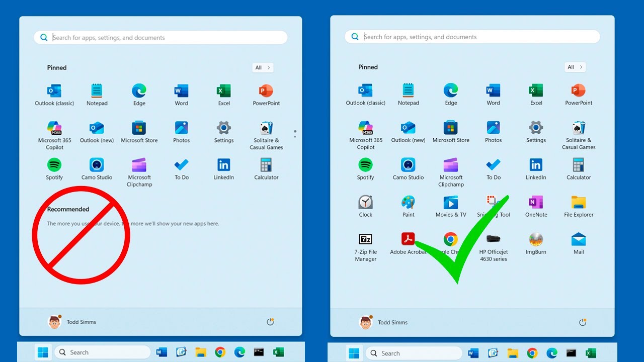Open Outlook (new) in the left Start menu
The height and width of the screenshot is (362, 644).
[97, 132]
